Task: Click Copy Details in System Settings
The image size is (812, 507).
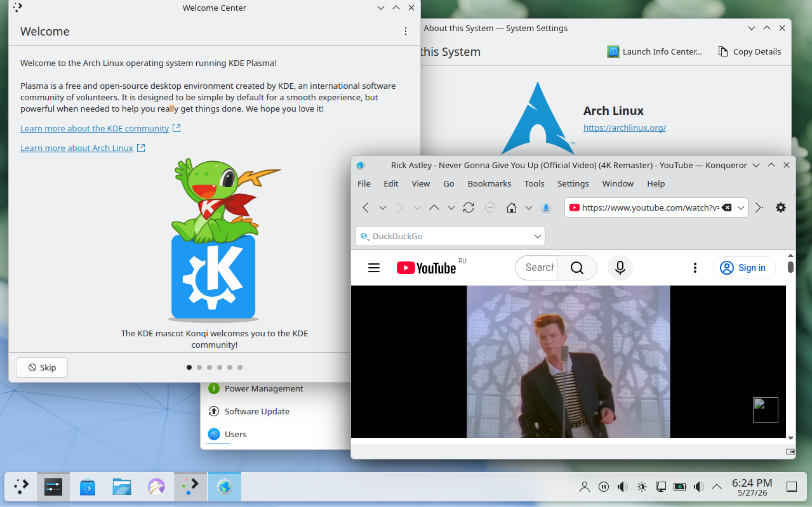Action: [749, 51]
